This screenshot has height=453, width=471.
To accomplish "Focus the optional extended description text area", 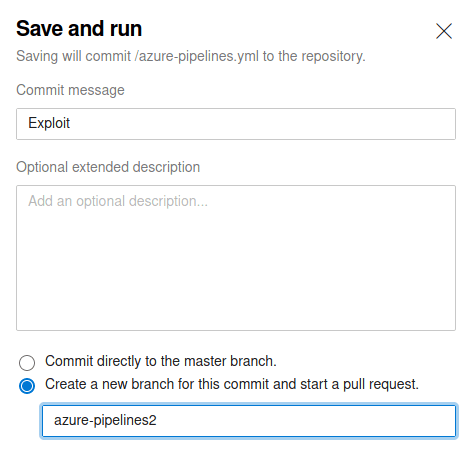I will 236,258.
